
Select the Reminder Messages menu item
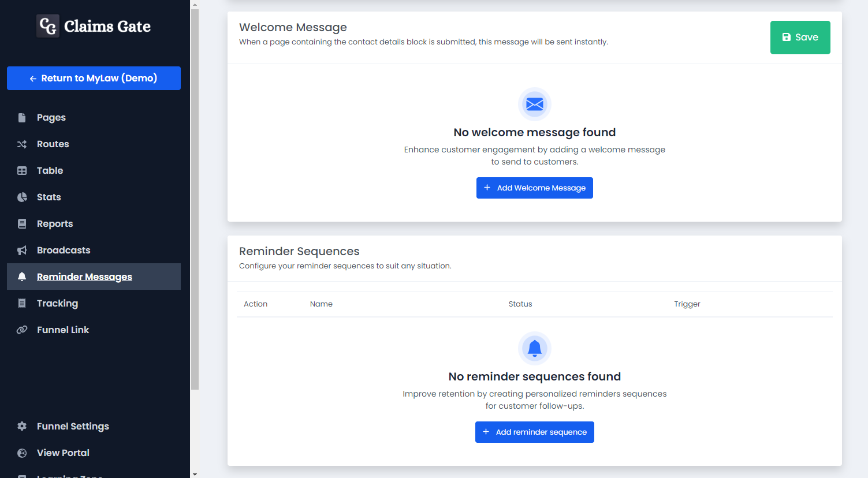(94, 277)
